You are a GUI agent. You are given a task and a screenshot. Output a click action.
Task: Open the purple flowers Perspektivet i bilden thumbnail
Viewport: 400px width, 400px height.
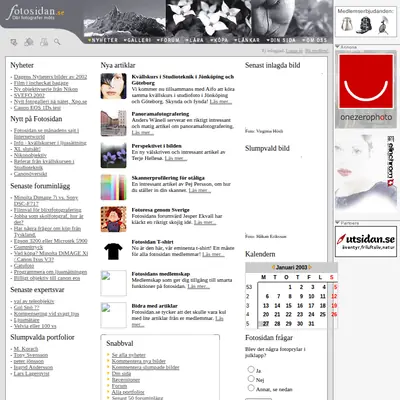point(113,155)
